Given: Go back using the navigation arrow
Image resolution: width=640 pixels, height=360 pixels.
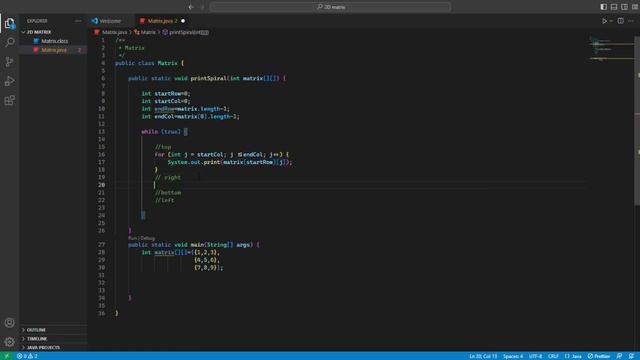Looking at the screenshot, I should click(x=191, y=7).
